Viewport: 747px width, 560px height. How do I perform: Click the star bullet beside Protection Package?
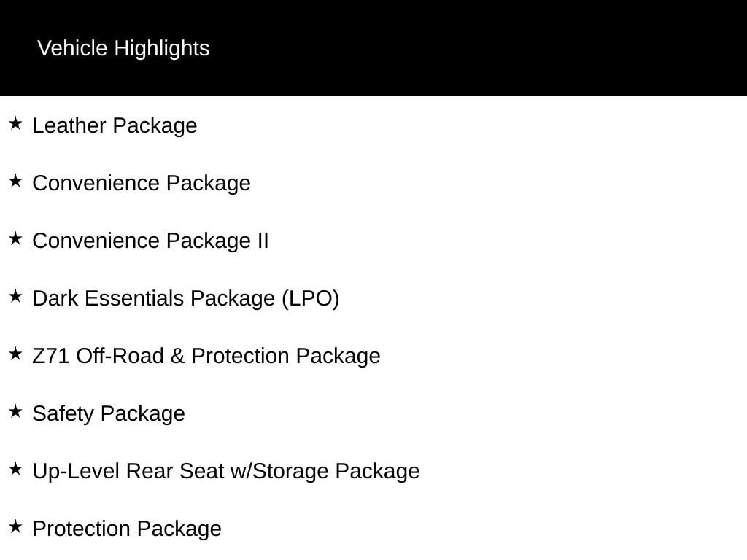tap(15, 526)
